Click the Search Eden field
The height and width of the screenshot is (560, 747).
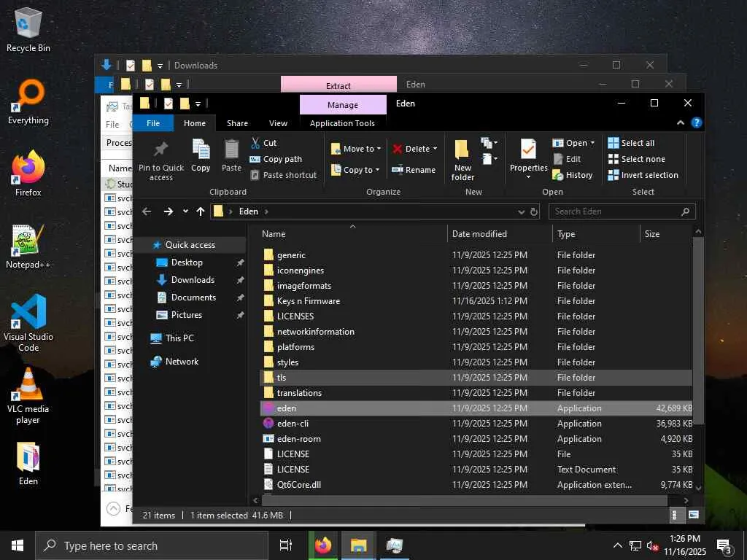click(x=622, y=211)
